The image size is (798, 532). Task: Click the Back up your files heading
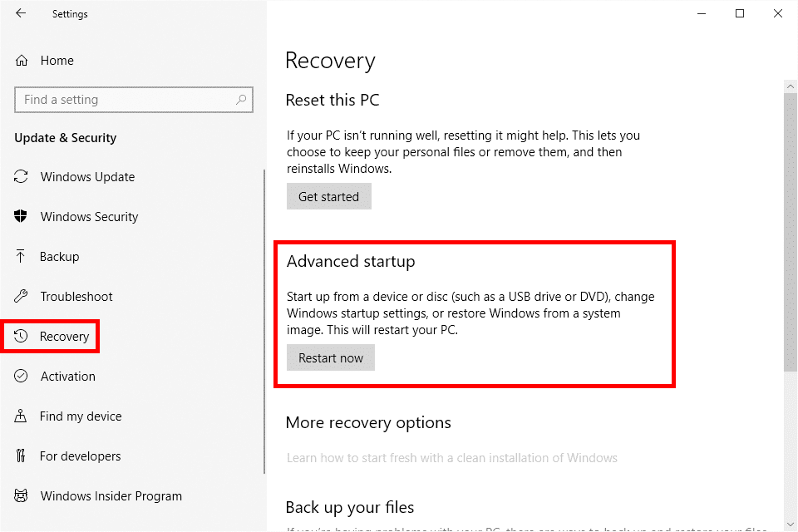point(350,507)
